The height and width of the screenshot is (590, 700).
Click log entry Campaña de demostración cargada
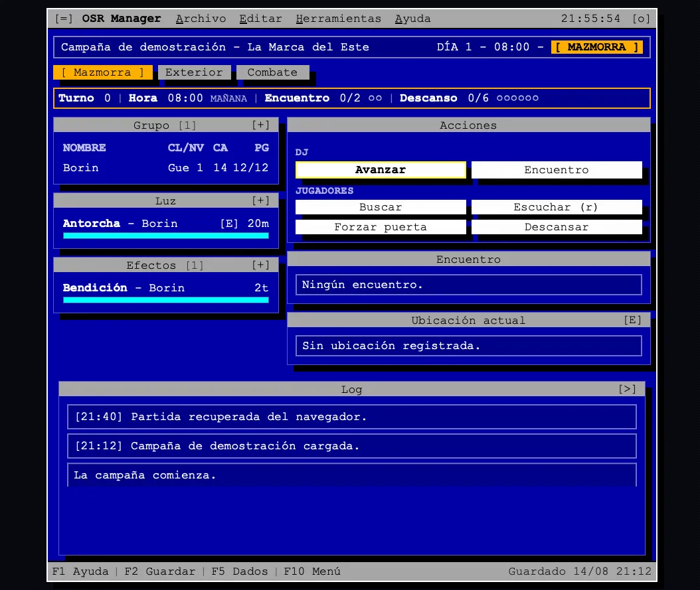tap(352, 446)
